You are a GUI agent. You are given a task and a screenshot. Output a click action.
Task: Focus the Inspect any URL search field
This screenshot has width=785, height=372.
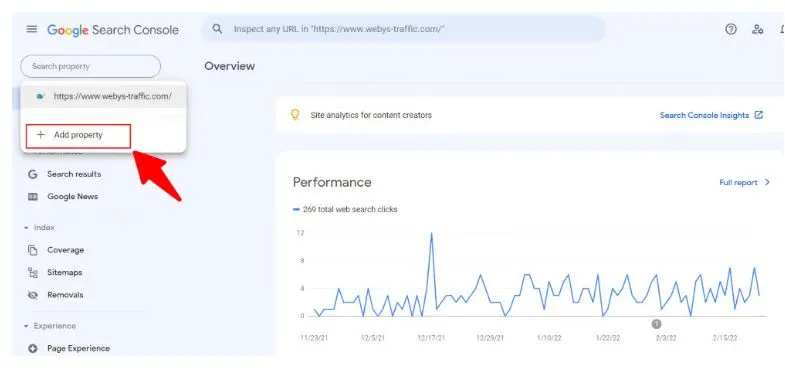coord(403,29)
